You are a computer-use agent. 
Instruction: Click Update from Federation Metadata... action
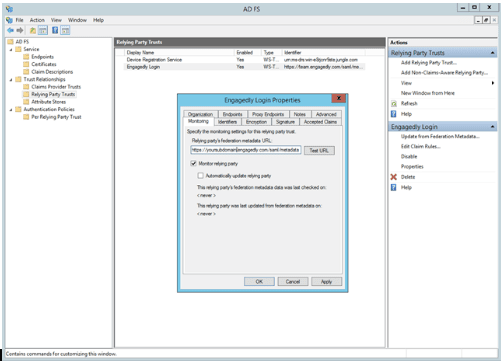point(440,136)
